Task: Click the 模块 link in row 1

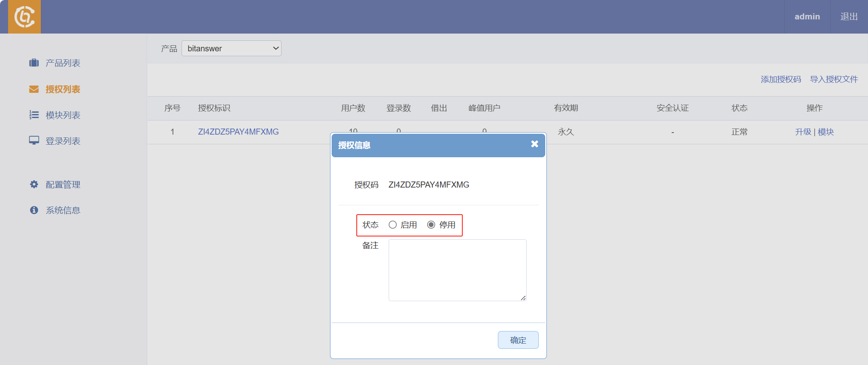Action: [x=826, y=132]
